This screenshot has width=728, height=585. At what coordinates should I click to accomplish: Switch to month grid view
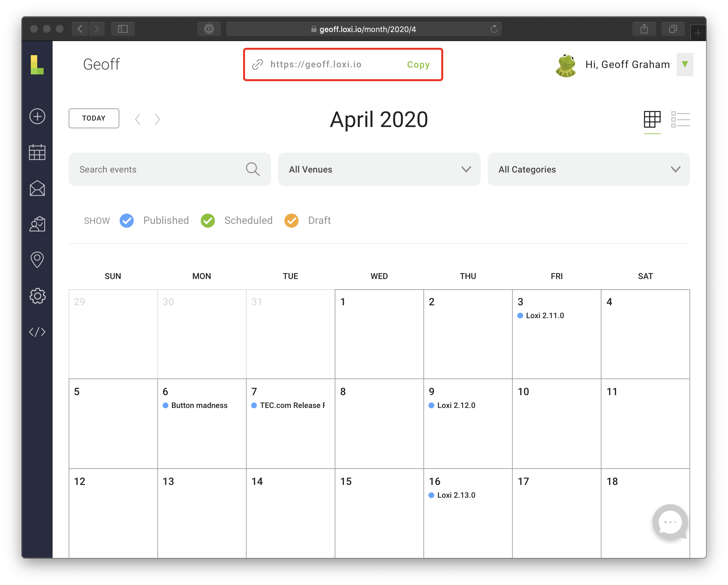pos(652,119)
